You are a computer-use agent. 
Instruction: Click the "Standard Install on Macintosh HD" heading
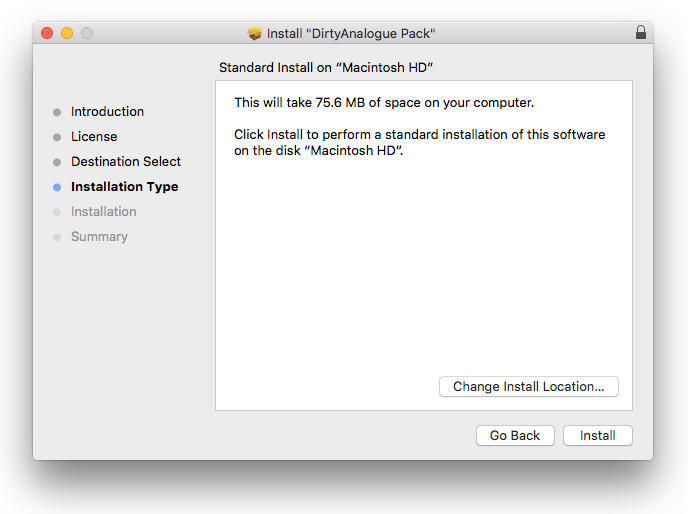332,67
